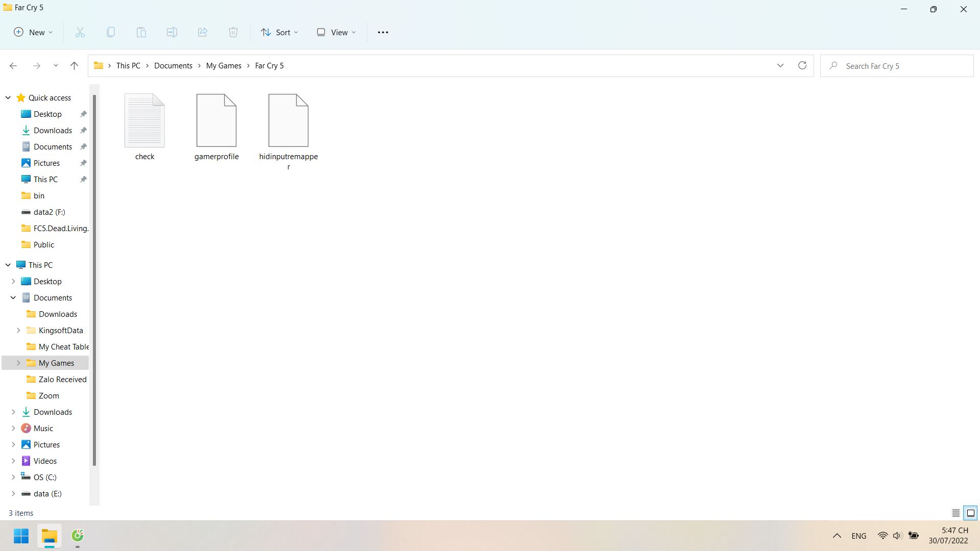This screenshot has width=980, height=551.
Task: Open the See more ellipsis menu
Action: (x=383, y=32)
